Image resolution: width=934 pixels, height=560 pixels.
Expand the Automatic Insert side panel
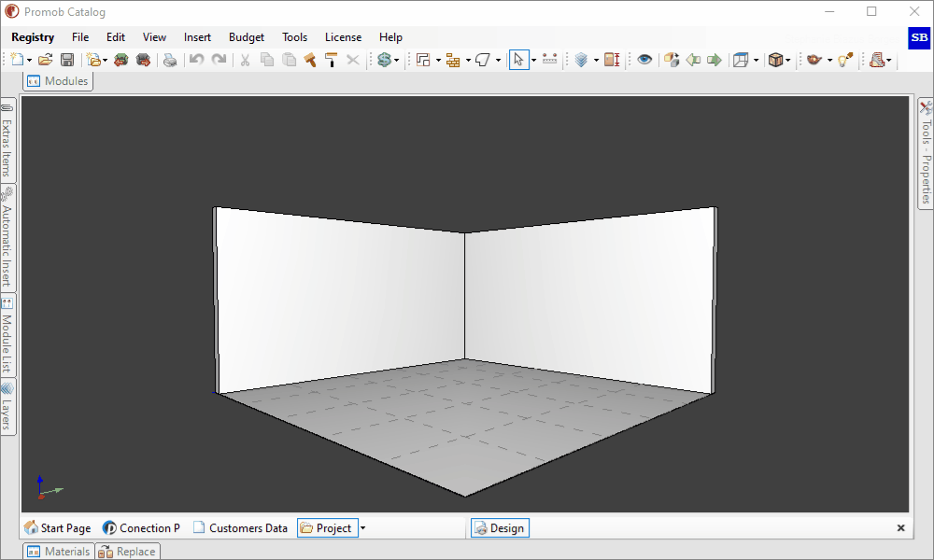7,237
